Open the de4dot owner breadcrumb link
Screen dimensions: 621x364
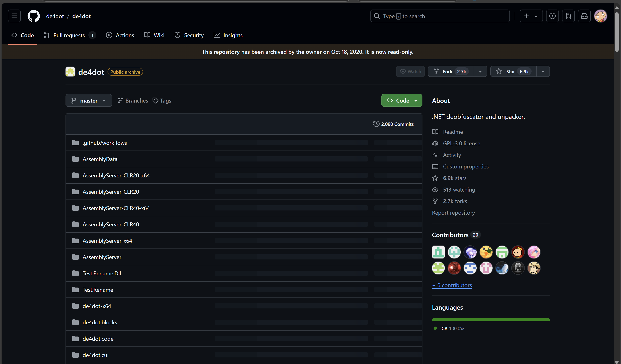pos(55,16)
